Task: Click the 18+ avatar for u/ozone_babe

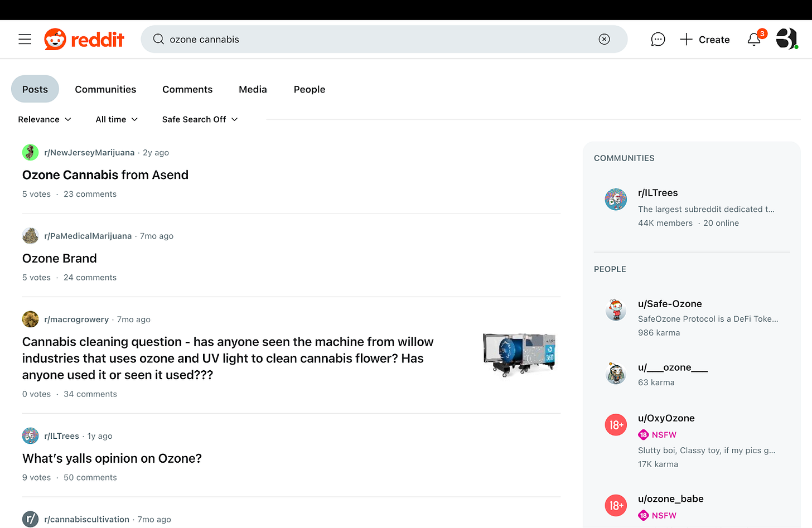Action: tap(616, 505)
